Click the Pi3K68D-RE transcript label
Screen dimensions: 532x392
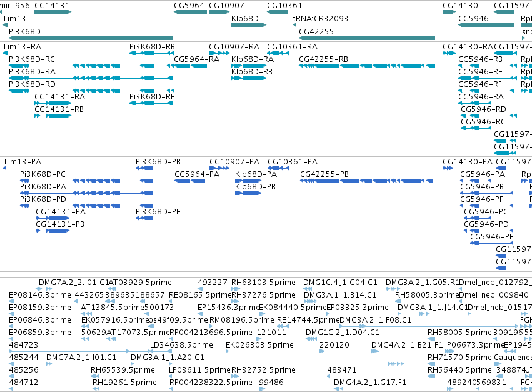[x=153, y=97]
